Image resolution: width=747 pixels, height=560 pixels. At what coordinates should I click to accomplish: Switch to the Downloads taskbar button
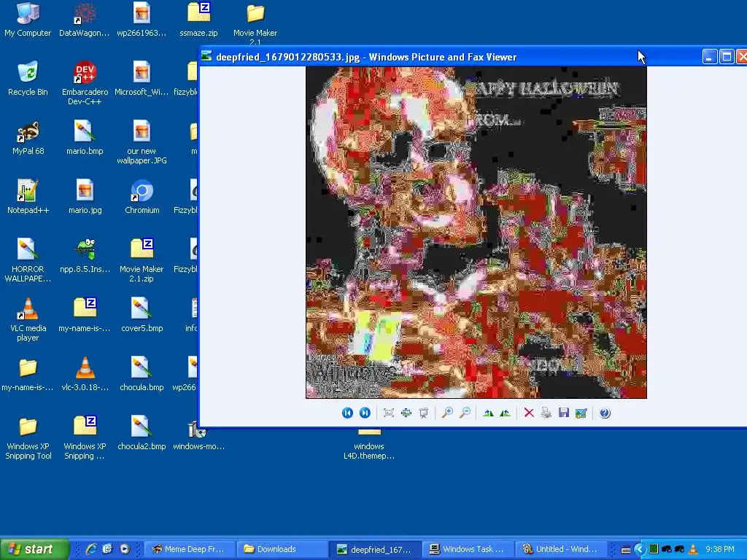point(282,549)
